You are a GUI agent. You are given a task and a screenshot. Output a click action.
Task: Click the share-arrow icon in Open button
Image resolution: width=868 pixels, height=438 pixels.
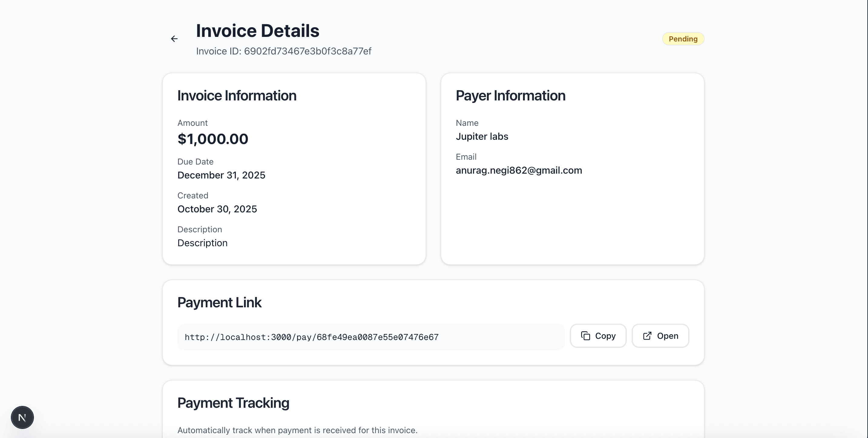[x=647, y=336]
